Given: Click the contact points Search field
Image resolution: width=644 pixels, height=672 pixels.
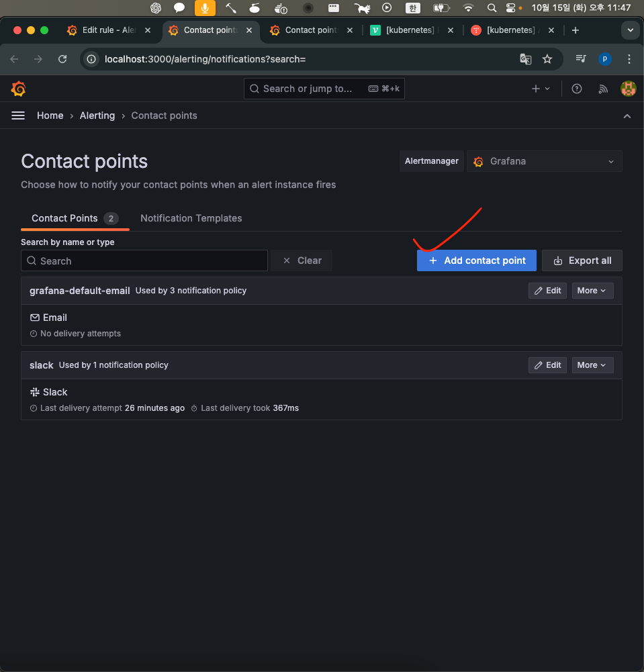Looking at the screenshot, I should pyautogui.click(x=144, y=260).
